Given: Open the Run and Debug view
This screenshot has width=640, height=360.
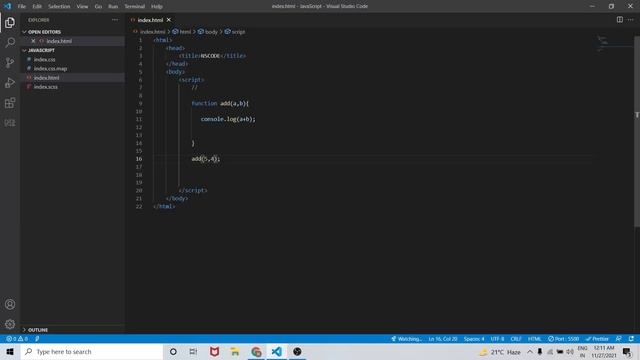Looking at the screenshot, I should (x=10, y=82).
